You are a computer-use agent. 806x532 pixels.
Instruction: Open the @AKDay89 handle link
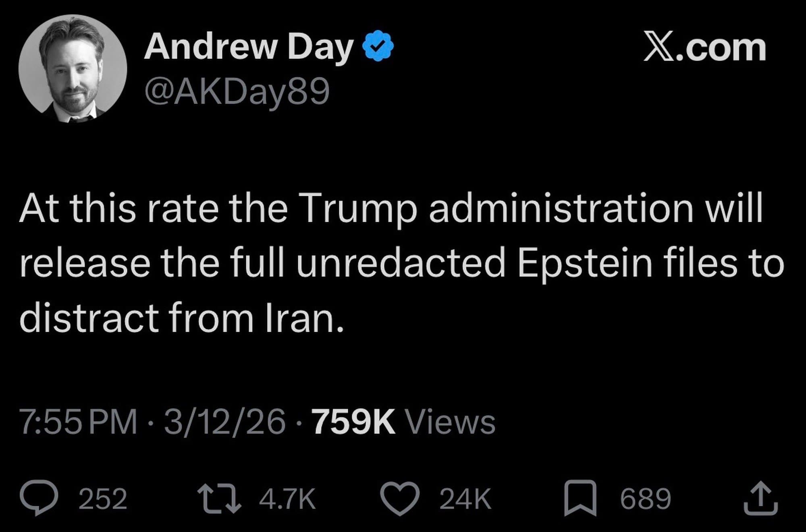pyautogui.click(x=237, y=91)
